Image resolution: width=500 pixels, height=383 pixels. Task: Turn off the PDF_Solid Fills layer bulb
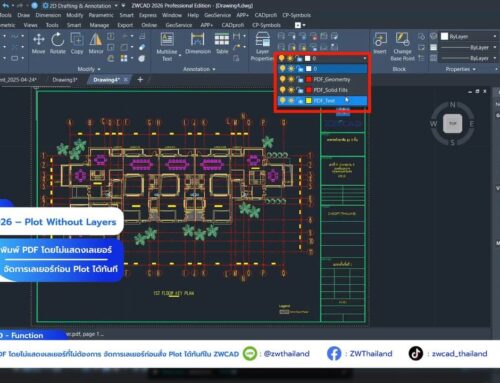coord(282,90)
